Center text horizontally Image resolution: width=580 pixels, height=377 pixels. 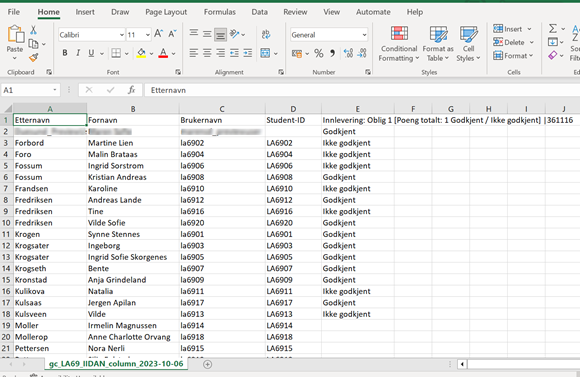pos(207,53)
